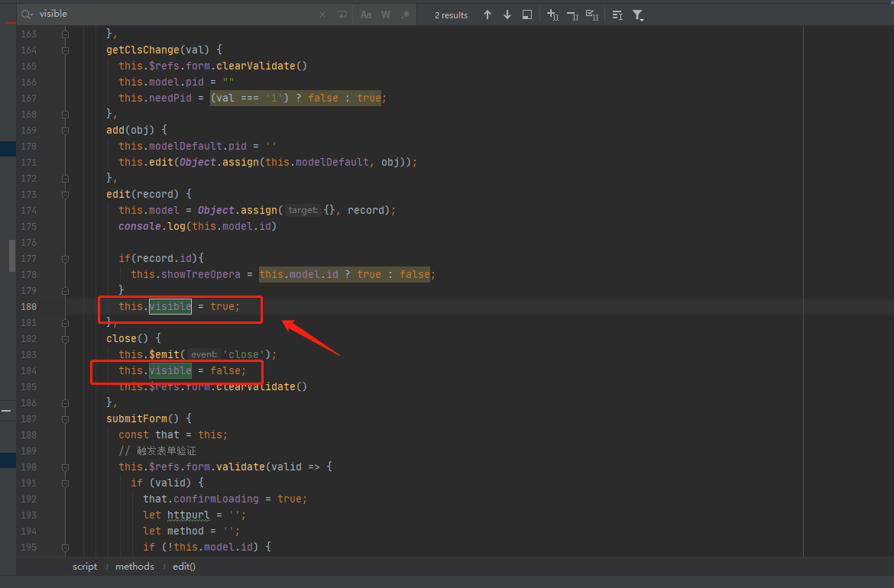Click line number 190 in gutter
The image size is (894, 588).
pyautogui.click(x=28, y=467)
